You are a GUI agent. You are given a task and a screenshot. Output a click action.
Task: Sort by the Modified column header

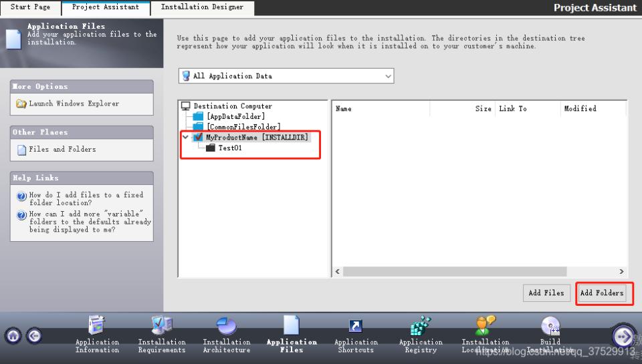point(593,109)
